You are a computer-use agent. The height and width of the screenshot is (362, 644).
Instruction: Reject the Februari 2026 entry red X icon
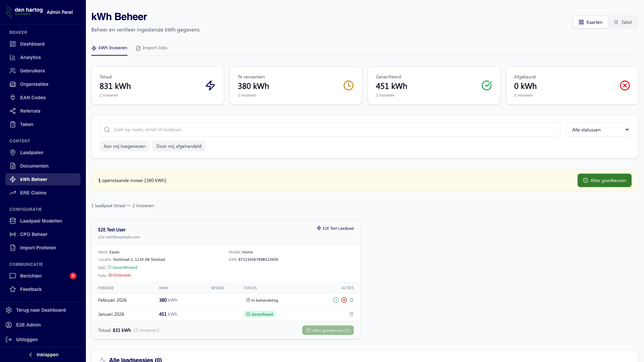(344, 300)
